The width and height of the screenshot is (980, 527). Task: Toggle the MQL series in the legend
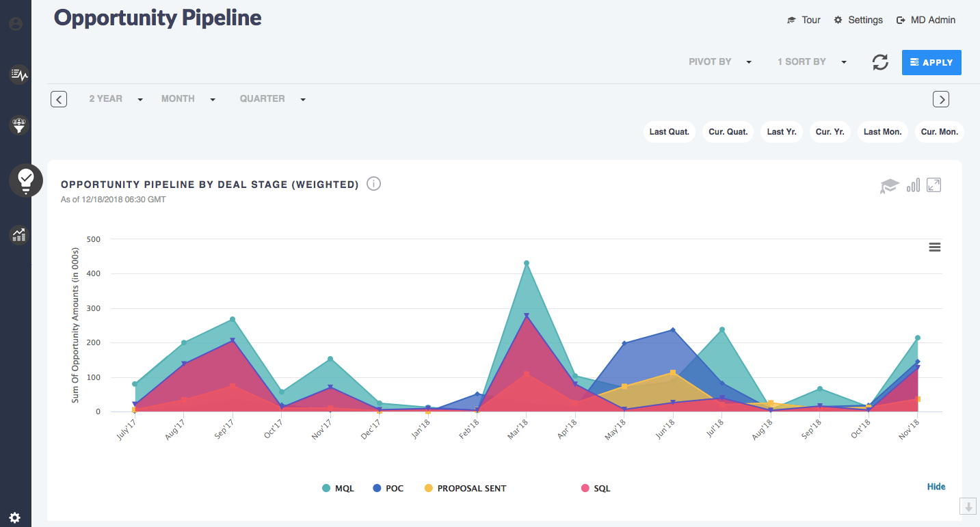[338, 487]
